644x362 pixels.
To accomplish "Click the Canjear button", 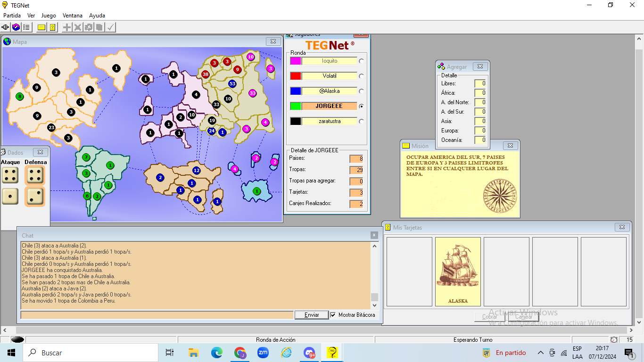I will point(524,317).
